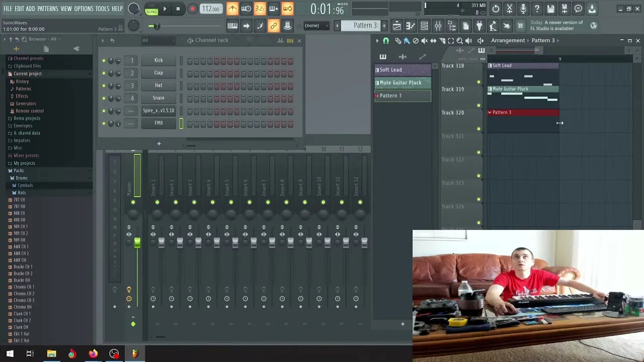
Task: Open the Playlist view from toolbar
Action: tap(397, 26)
